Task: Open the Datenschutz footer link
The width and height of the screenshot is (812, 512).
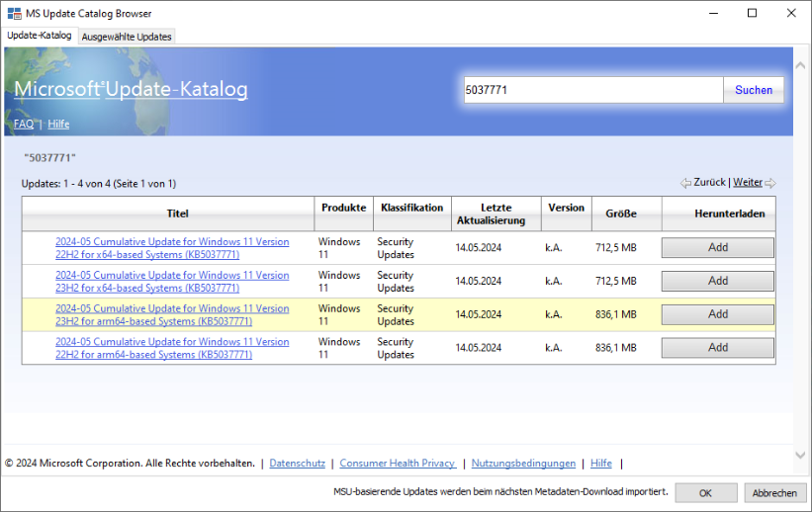Action: pyautogui.click(x=298, y=464)
